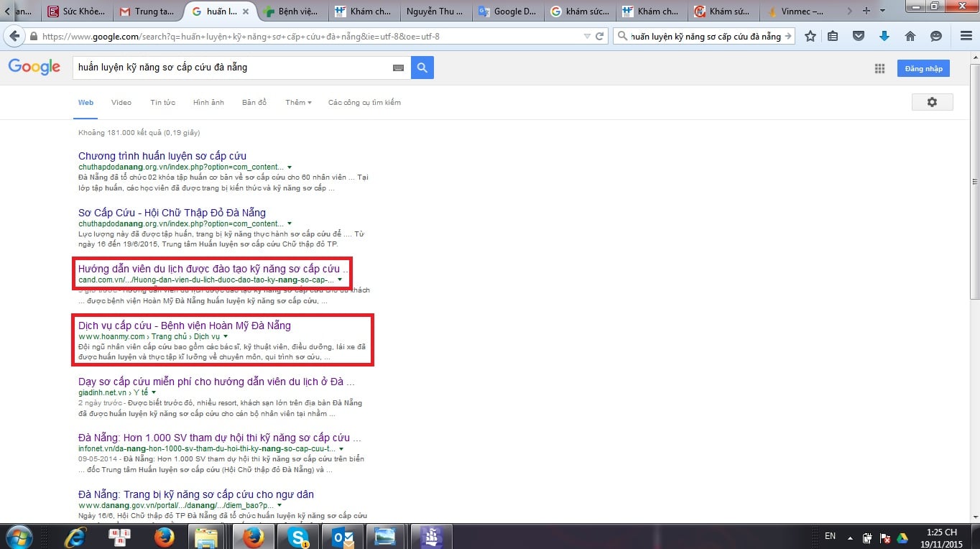This screenshot has height=549, width=980.
Task: Open the Google apps grid
Action: [x=879, y=68]
